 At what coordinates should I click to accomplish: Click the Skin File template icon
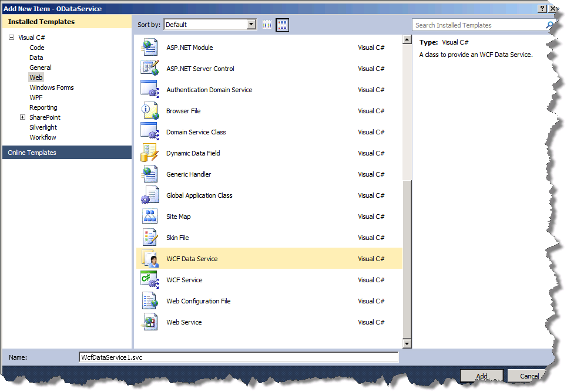click(150, 237)
